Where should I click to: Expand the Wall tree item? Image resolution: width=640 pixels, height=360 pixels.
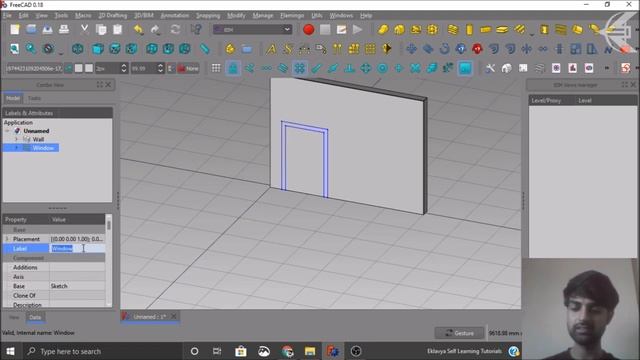(x=16, y=139)
